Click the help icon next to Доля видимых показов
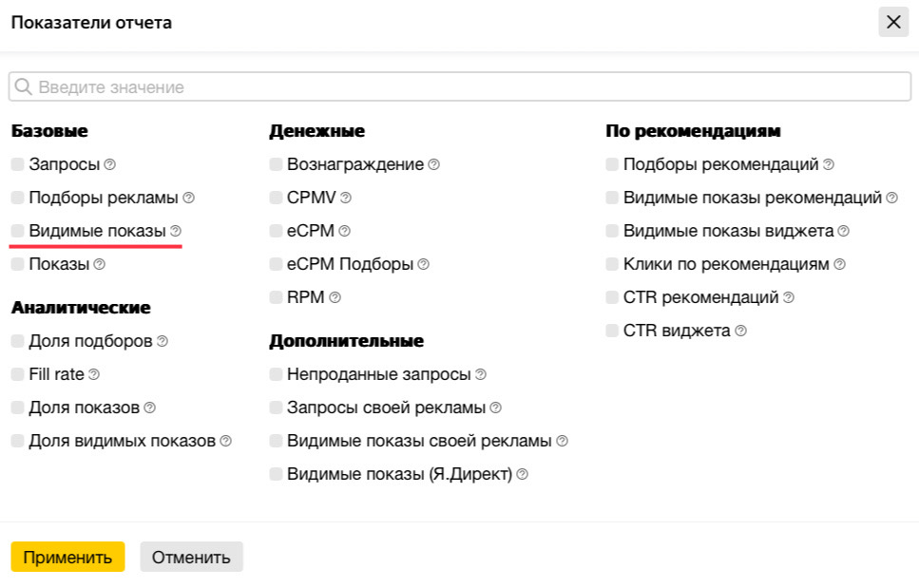Screen dimensions: 919x588 tap(226, 441)
